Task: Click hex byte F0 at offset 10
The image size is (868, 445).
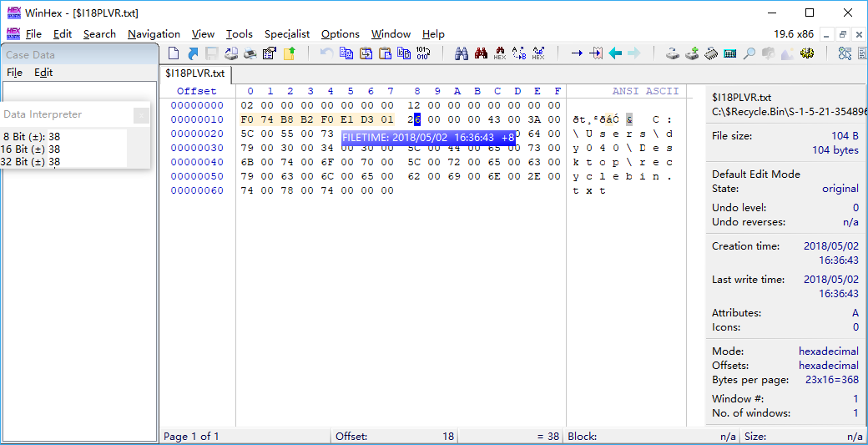Action: pyautogui.click(x=246, y=119)
